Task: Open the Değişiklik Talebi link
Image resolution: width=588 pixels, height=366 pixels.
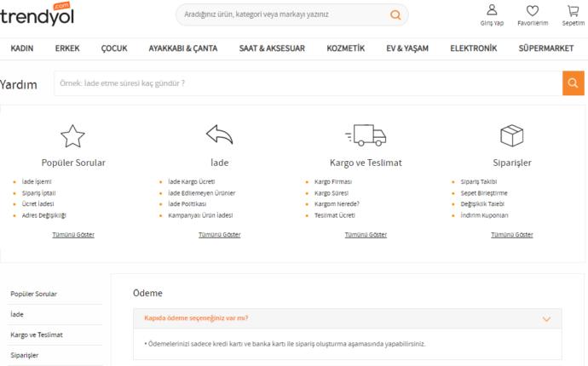Action: (482, 203)
